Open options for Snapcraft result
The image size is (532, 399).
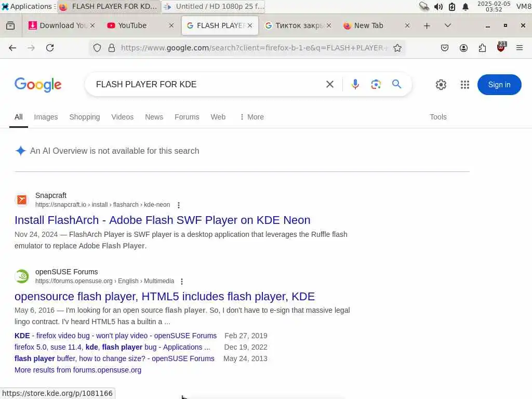pyautogui.click(x=179, y=205)
